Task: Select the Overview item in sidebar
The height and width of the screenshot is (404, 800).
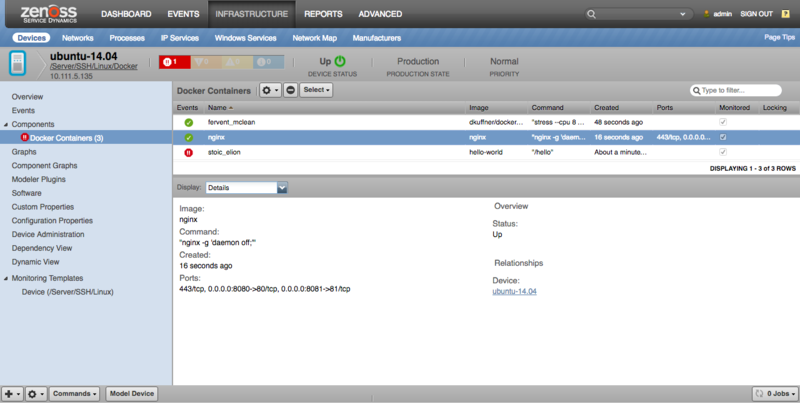Action: point(28,97)
